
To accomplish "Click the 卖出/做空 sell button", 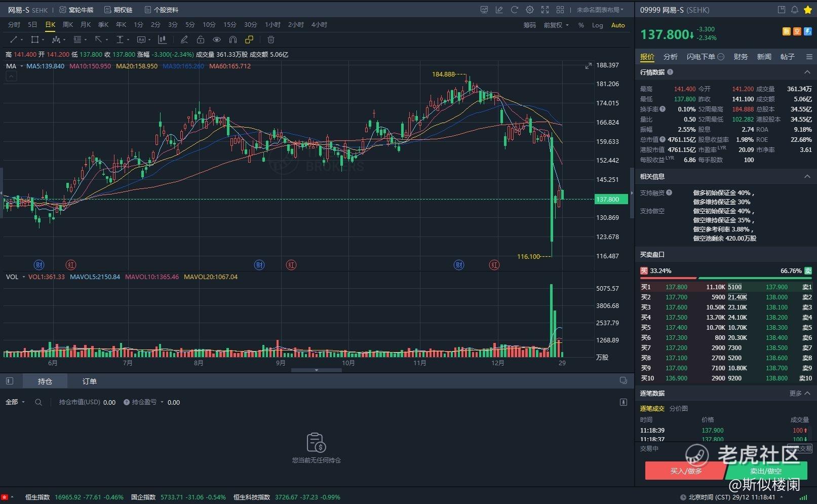I will click(x=766, y=471).
